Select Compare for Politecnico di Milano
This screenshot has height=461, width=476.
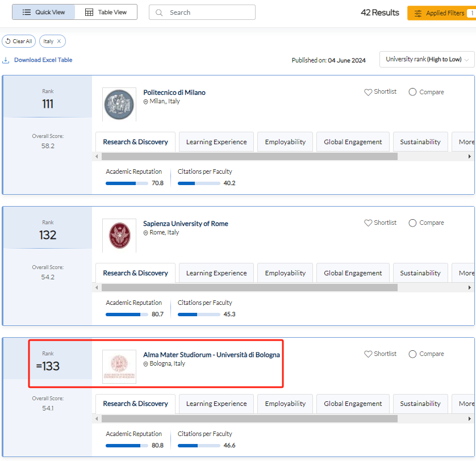[x=412, y=92]
